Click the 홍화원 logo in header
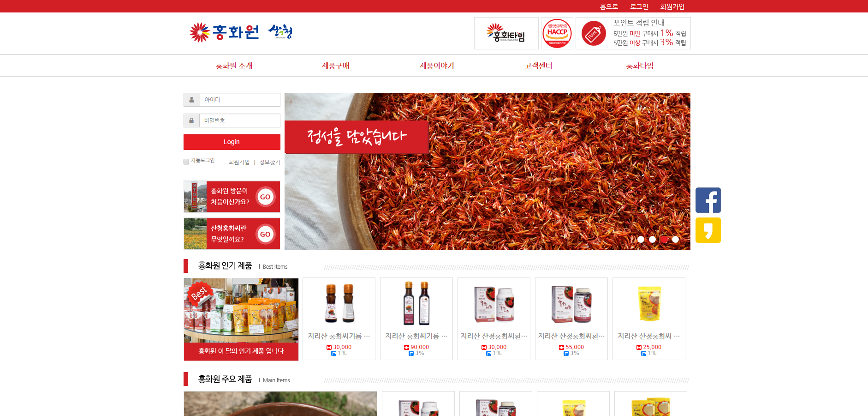The image size is (868, 416). (x=224, y=32)
